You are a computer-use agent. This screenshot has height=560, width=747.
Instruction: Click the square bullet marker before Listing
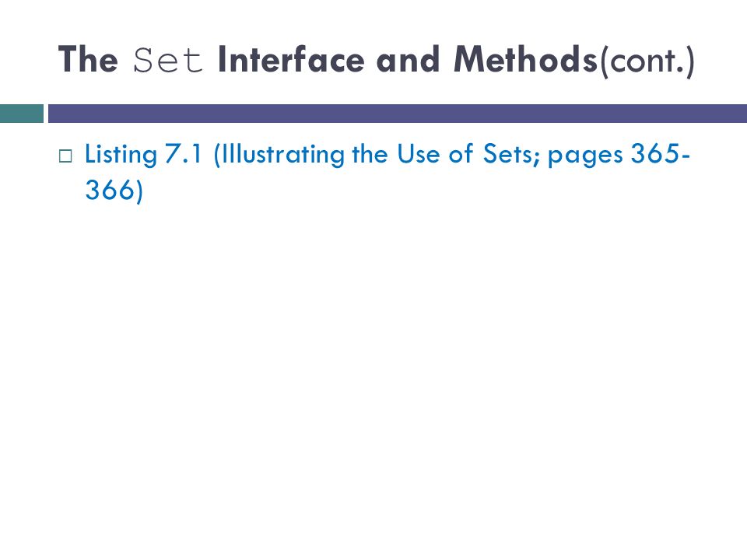(65, 156)
